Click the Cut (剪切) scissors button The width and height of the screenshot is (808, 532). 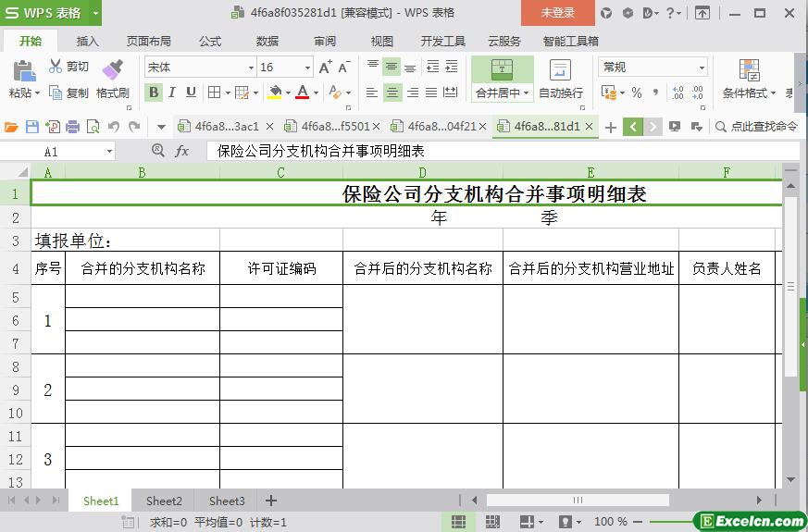click(68, 67)
